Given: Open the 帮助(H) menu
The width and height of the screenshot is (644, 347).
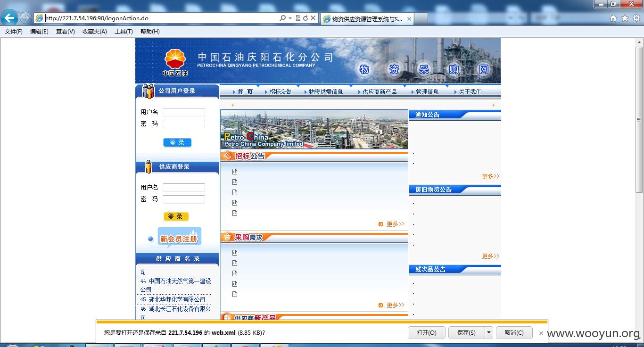Looking at the screenshot, I should pyautogui.click(x=150, y=32).
